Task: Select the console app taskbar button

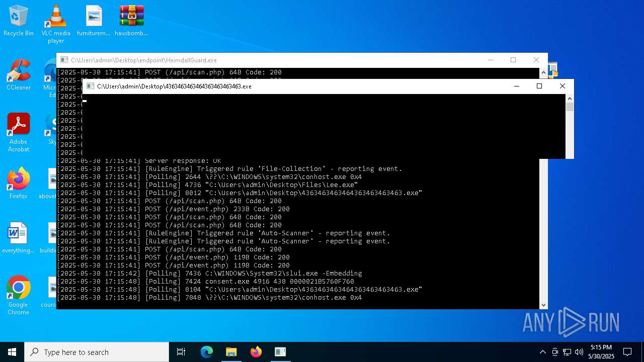Action: [x=280, y=352]
